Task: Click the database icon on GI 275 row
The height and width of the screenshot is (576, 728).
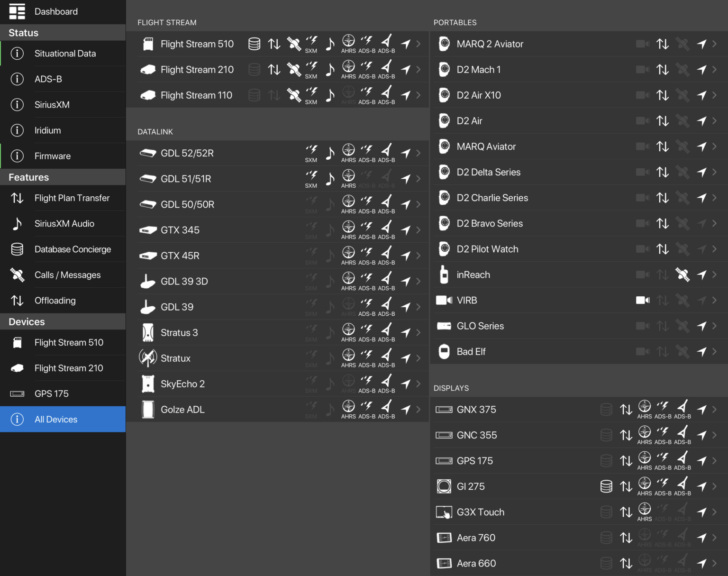Action: pyautogui.click(x=606, y=486)
